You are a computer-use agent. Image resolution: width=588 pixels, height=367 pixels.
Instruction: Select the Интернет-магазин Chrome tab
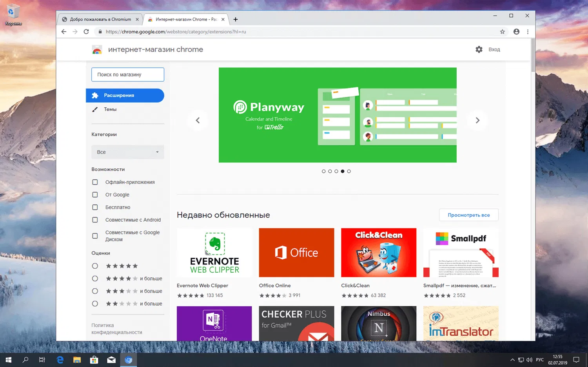coord(186,19)
